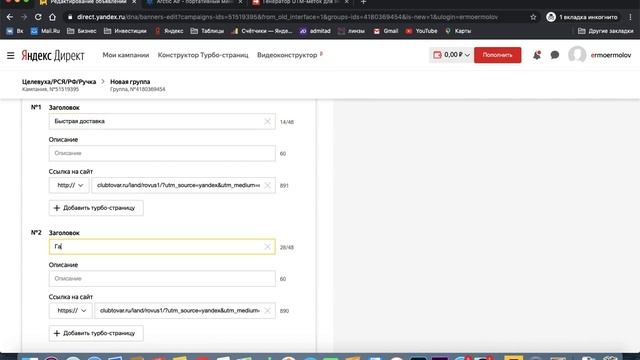The height and width of the screenshot is (360, 640).
Task: Open the Вк bookmark
Action: point(15,31)
